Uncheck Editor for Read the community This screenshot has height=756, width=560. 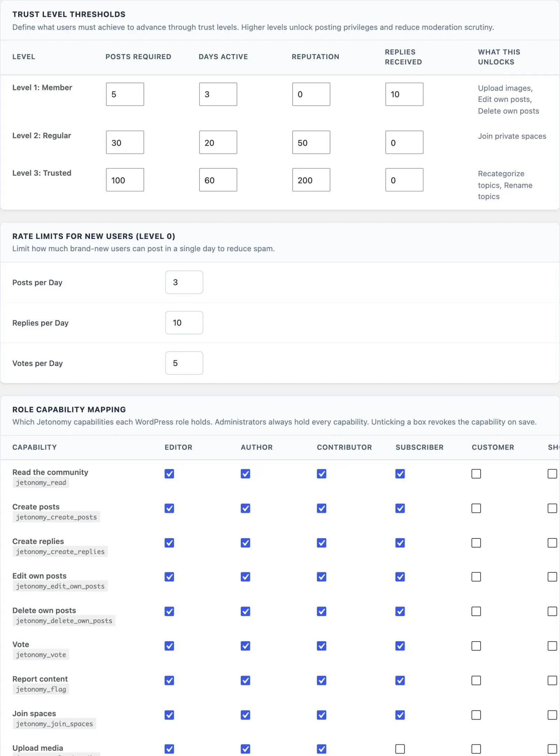169,474
